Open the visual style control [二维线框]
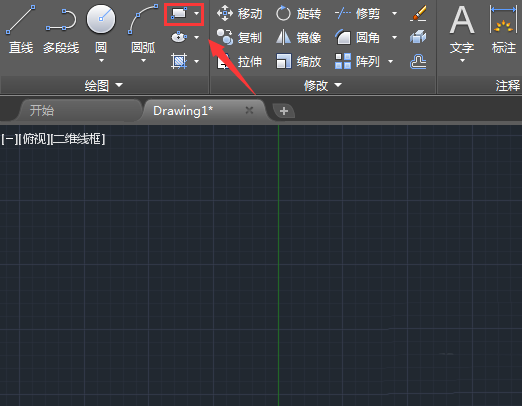Image resolution: width=522 pixels, height=406 pixels. [78, 139]
